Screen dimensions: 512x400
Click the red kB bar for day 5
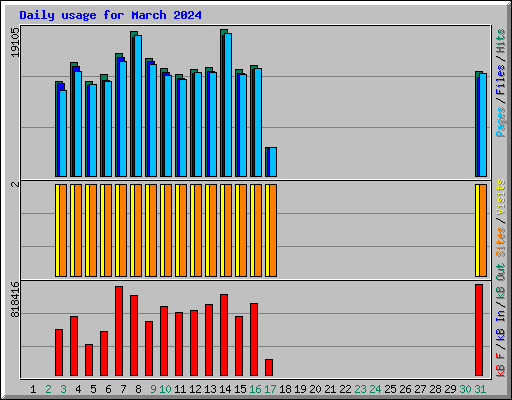(89, 360)
